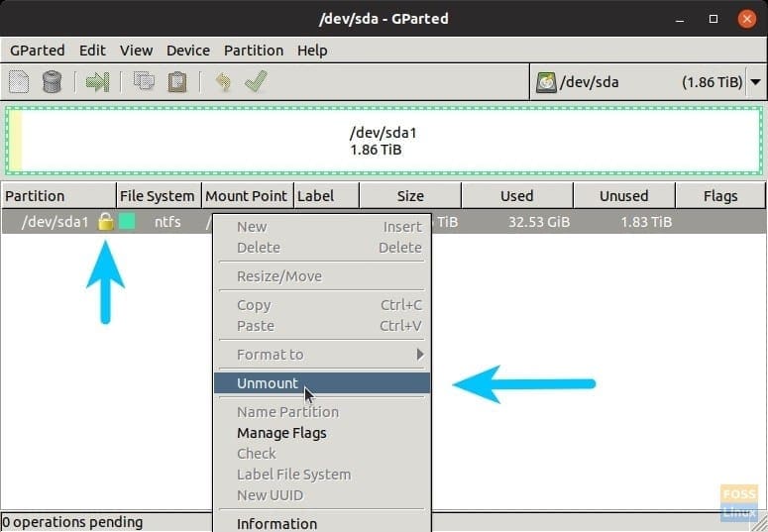
Task: Choose Information in context menu
Action: pyautogui.click(x=322, y=523)
